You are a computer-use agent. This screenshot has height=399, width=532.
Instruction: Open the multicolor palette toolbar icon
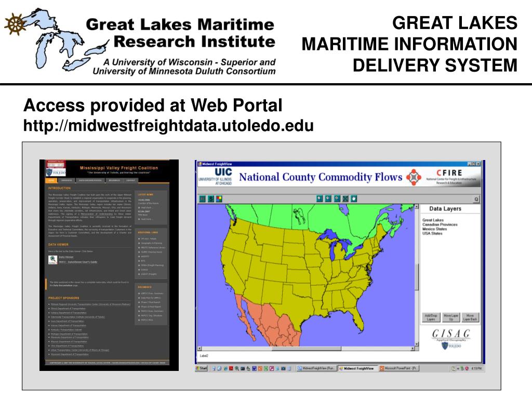tap(219, 199)
